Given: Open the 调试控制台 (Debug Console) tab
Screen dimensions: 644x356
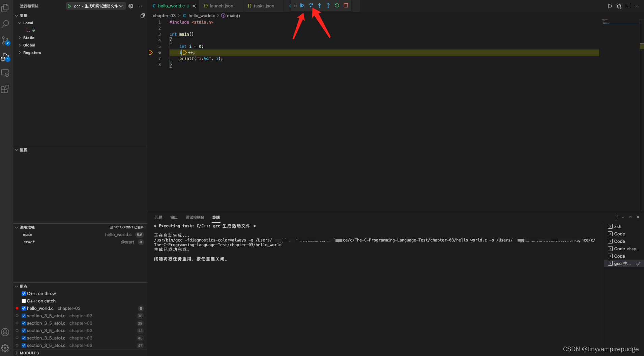Looking at the screenshot, I should (195, 217).
